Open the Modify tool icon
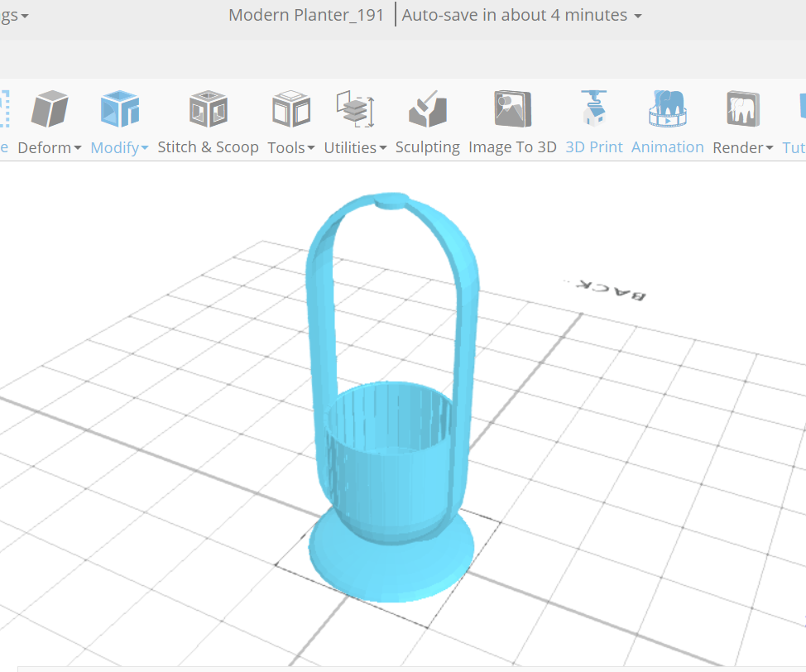This screenshot has width=806, height=672. pos(119,108)
